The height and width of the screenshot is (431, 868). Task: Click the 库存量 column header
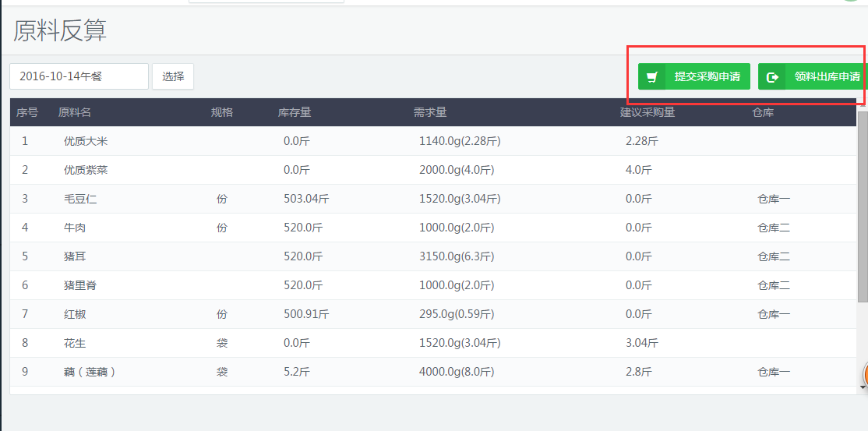click(295, 112)
